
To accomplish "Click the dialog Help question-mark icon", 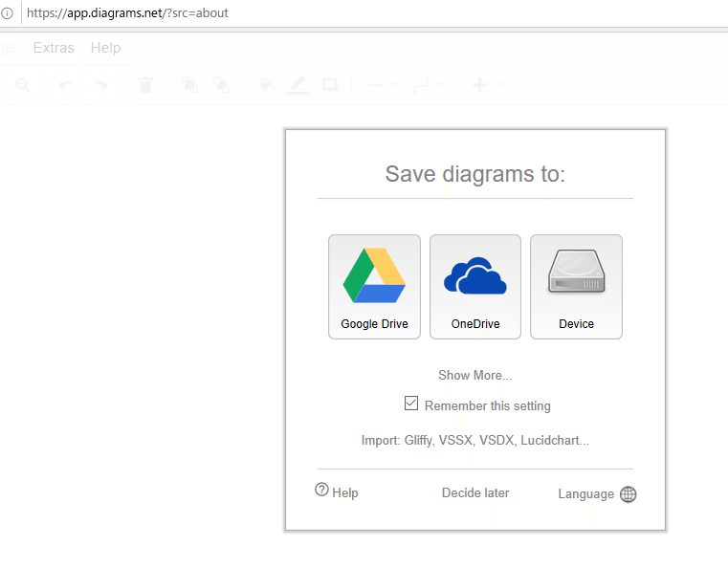I will tap(321, 490).
